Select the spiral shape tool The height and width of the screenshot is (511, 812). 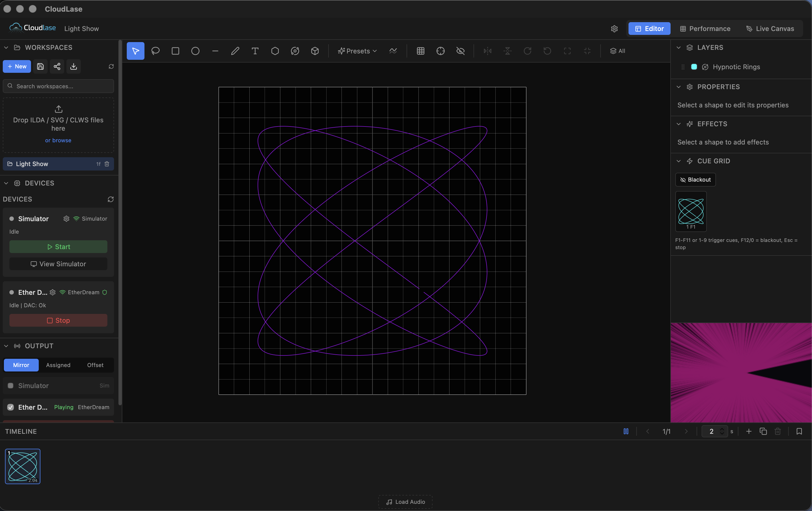[295, 51]
